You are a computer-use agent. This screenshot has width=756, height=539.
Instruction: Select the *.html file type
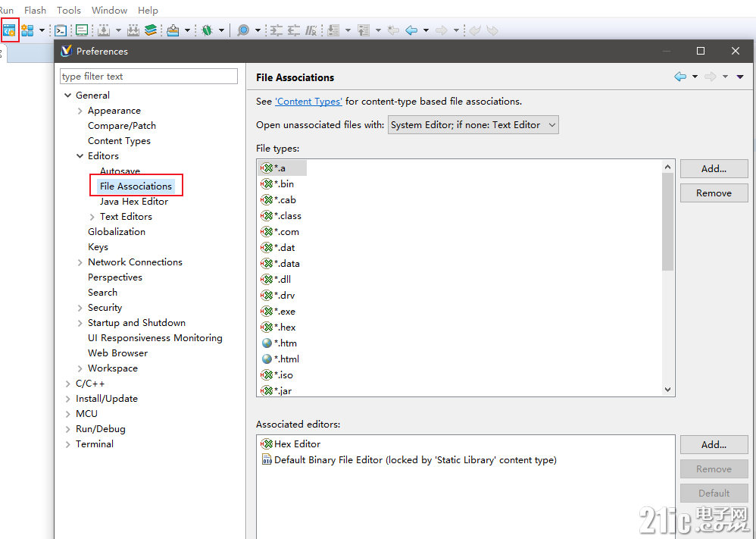(x=280, y=359)
